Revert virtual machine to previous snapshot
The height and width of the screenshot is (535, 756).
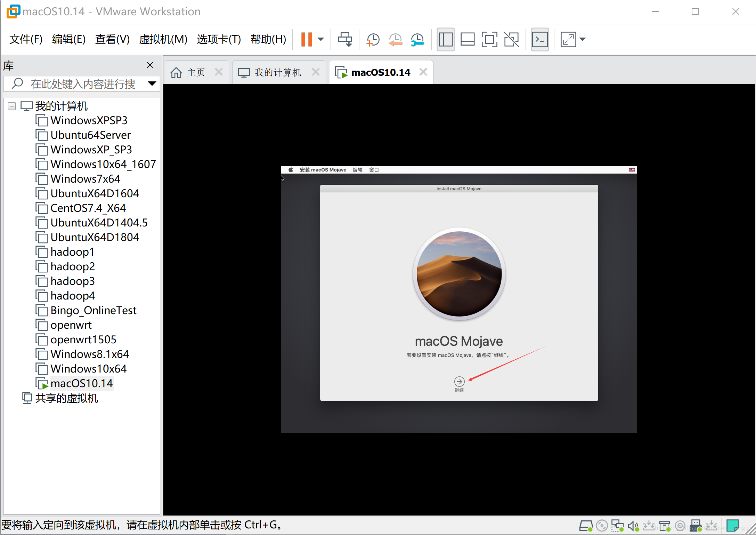pos(395,39)
